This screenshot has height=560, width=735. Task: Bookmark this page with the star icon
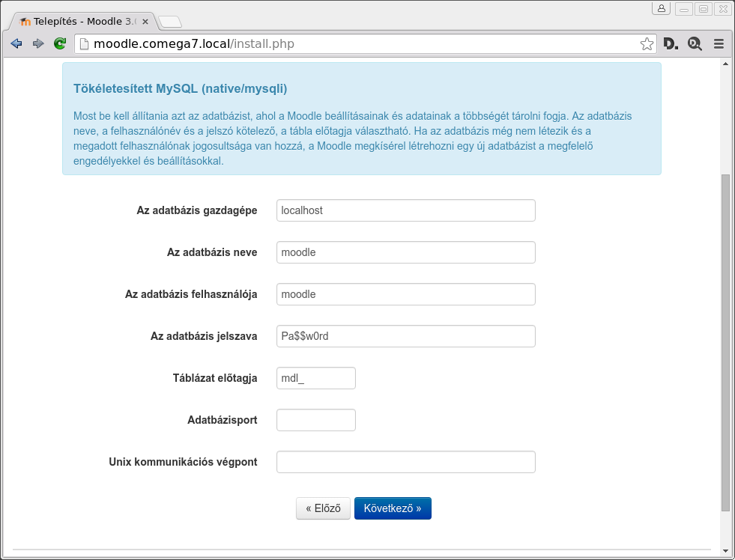647,44
